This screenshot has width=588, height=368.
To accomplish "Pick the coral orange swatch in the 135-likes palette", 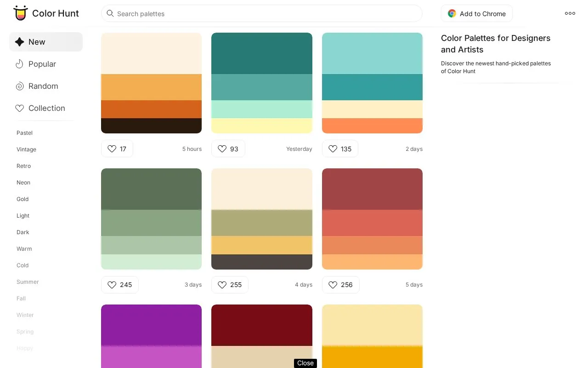I will [372, 126].
